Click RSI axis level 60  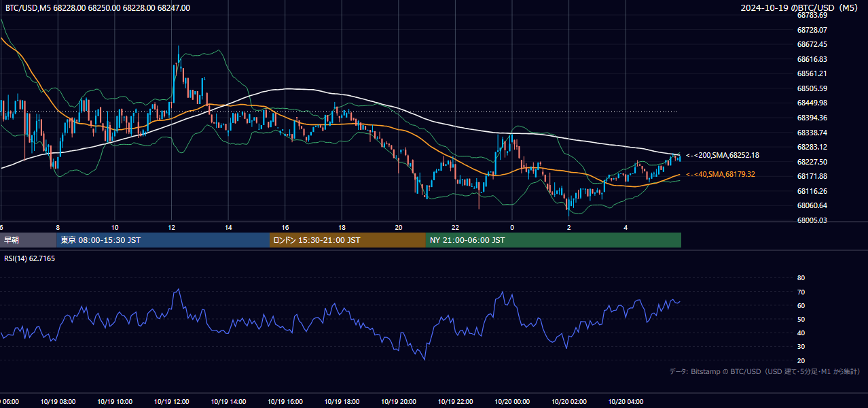coord(801,305)
